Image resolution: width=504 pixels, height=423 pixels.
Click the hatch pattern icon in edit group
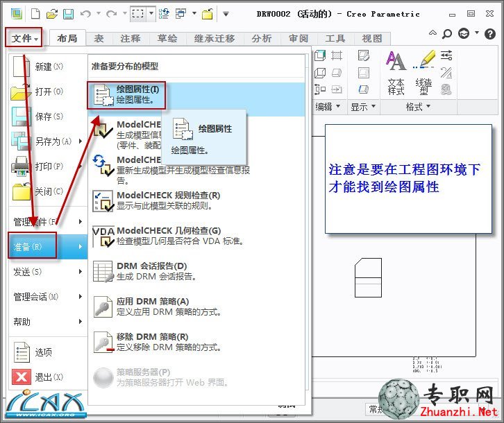337,55
